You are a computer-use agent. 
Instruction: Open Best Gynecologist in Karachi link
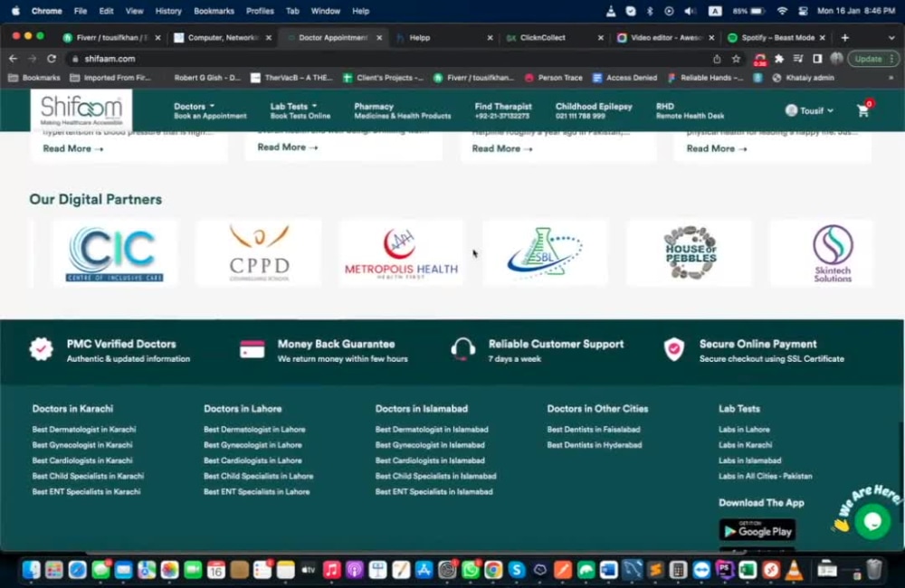click(x=82, y=445)
